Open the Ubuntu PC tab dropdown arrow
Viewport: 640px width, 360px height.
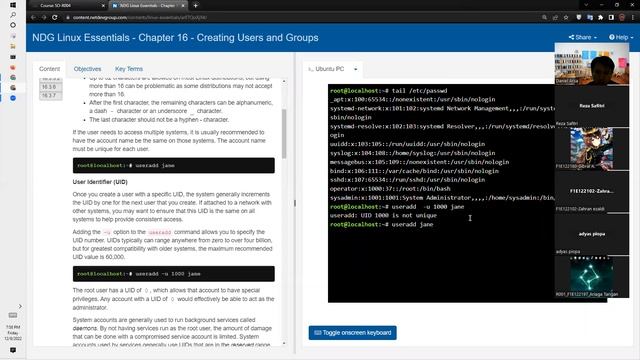tap(356, 69)
